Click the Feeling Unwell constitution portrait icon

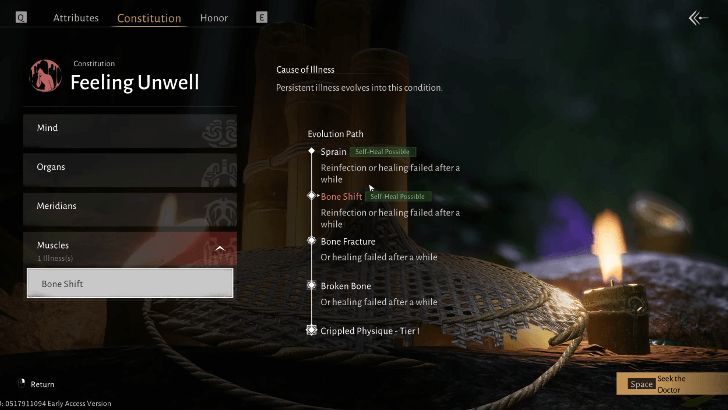pos(46,76)
